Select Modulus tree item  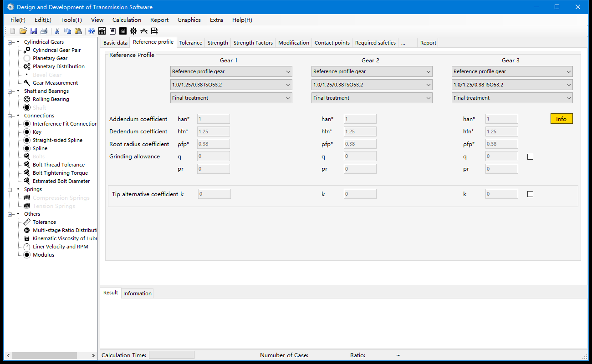[x=43, y=255]
